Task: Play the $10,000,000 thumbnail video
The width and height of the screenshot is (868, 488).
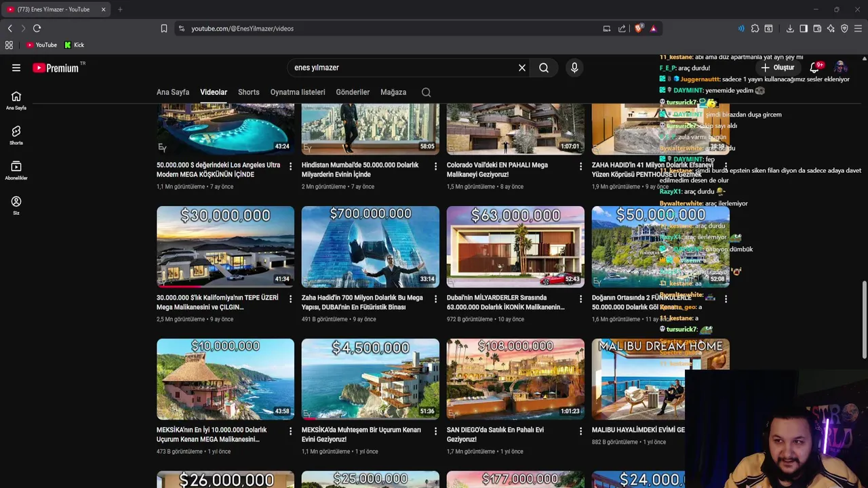Action: [225, 379]
